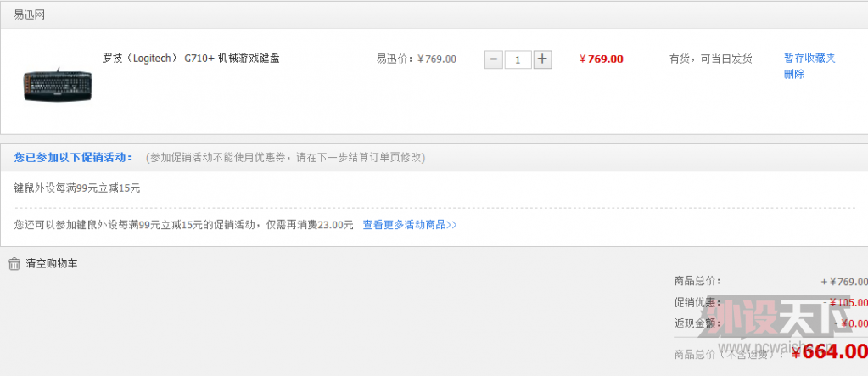Open 查看更多活动商品 link
Viewport: 868px width, 376px height.
[x=410, y=225]
